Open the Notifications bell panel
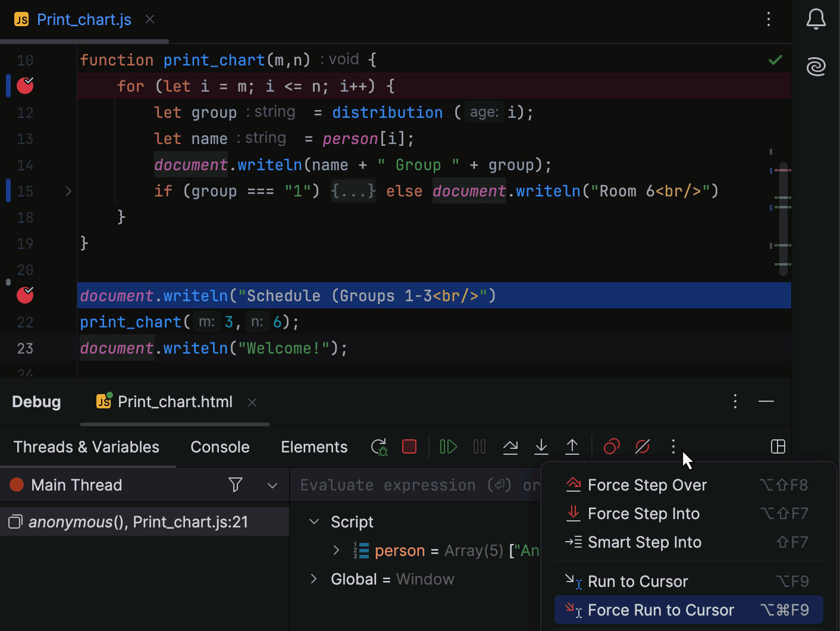The height and width of the screenshot is (631, 840). (x=816, y=20)
